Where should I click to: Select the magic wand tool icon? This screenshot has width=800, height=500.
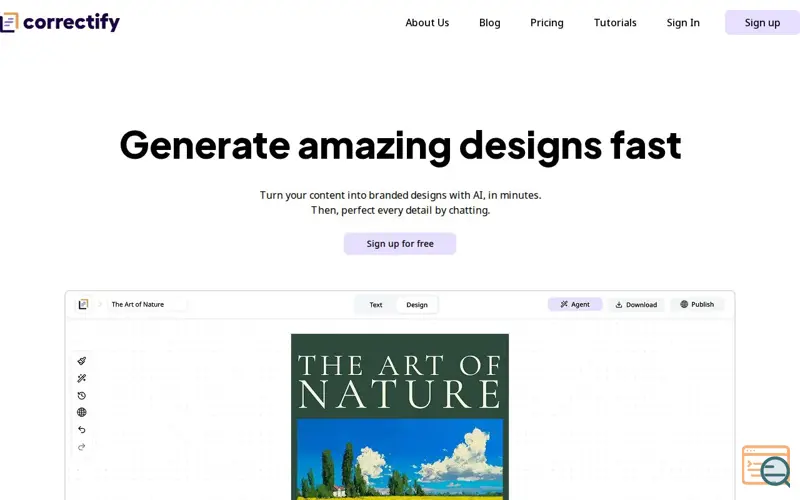pos(82,379)
